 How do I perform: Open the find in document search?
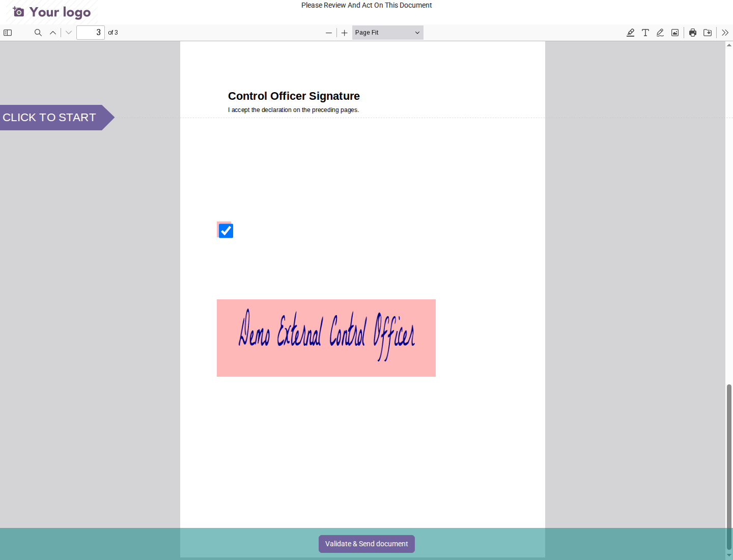pos(38,33)
